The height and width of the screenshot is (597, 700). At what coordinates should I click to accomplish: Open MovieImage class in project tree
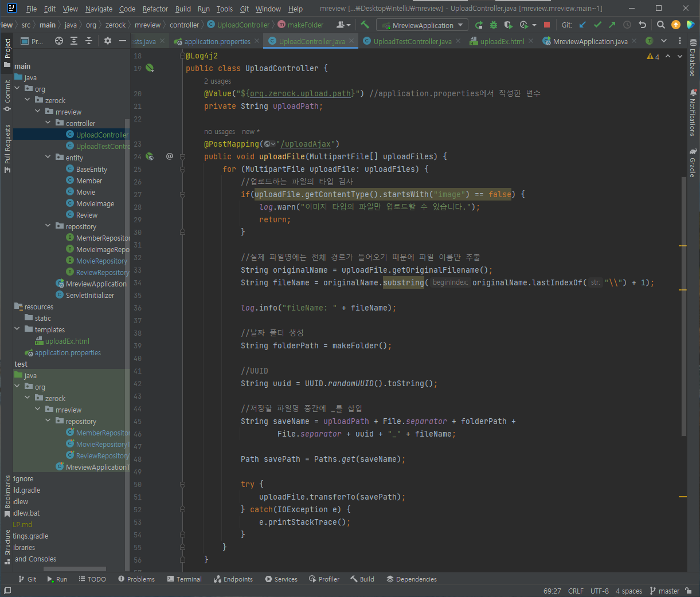click(95, 203)
